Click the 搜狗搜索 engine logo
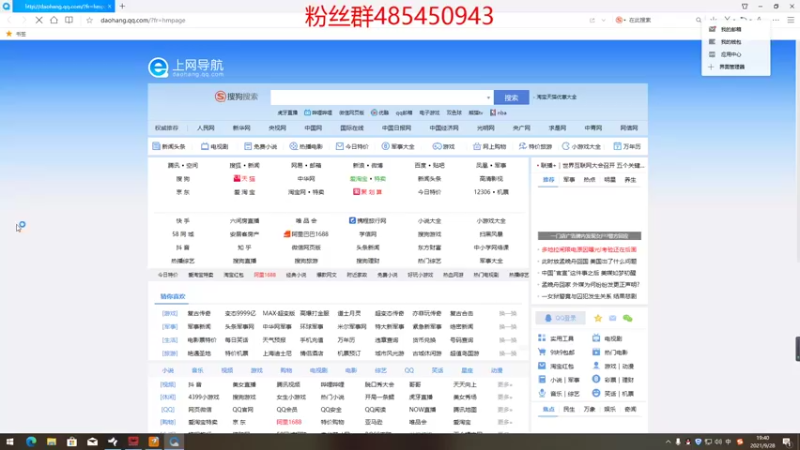The image size is (800, 450). coord(236,96)
